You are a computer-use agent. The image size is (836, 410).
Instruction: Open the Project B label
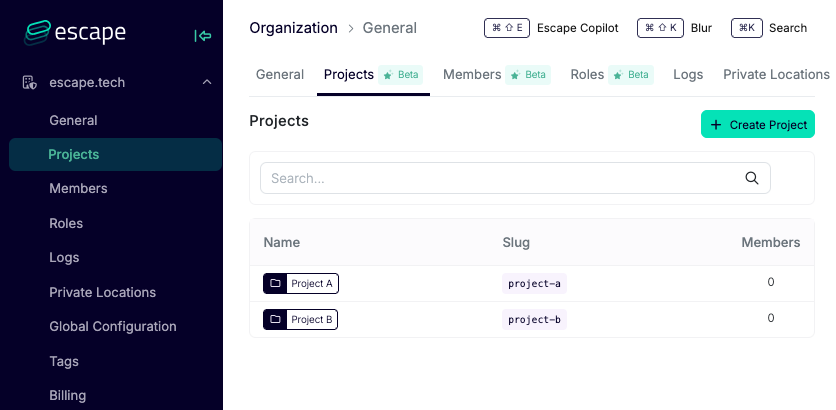tap(312, 319)
